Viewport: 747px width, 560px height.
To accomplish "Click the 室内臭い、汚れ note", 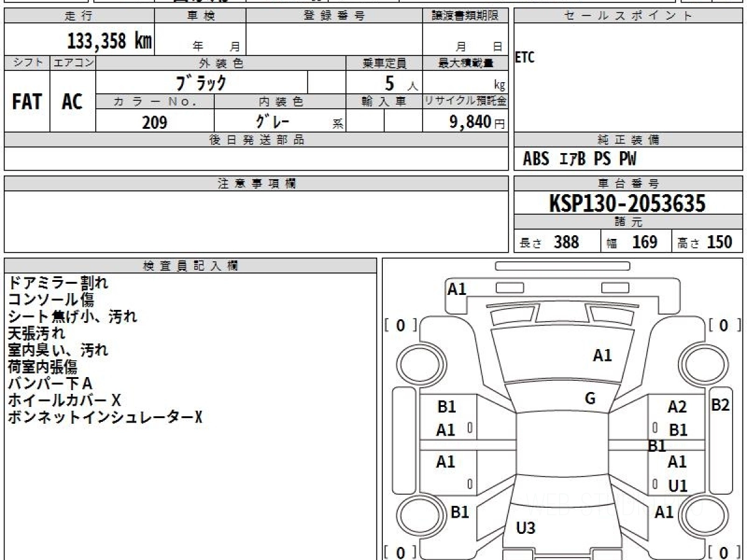I will tap(58, 350).
